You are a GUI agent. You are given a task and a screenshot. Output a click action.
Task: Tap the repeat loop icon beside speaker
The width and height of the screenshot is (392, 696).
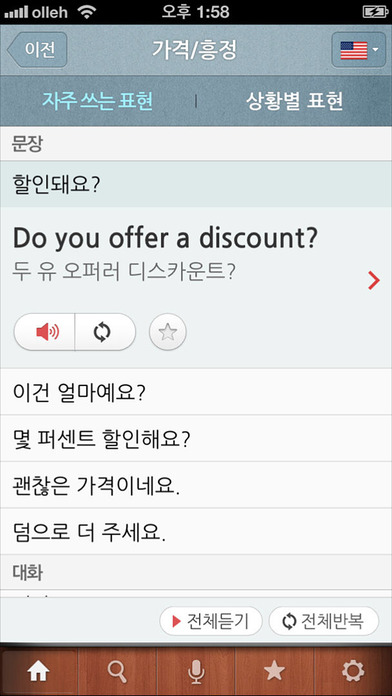(x=105, y=332)
